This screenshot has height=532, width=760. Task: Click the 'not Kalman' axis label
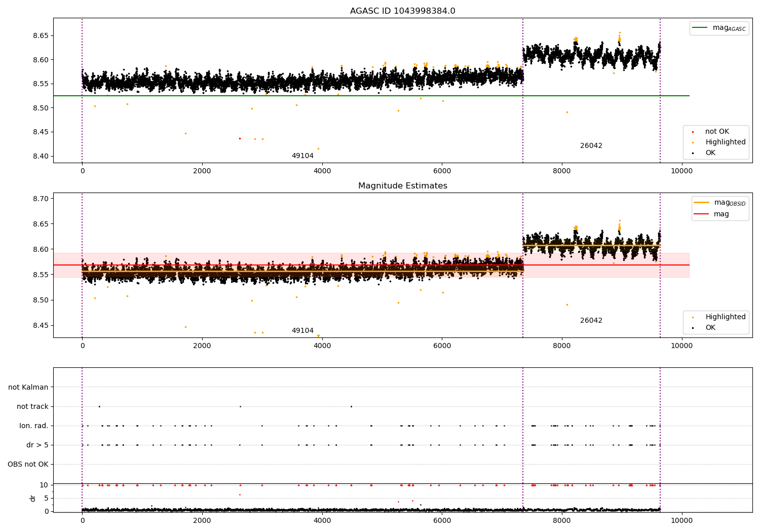tap(28, 388)
